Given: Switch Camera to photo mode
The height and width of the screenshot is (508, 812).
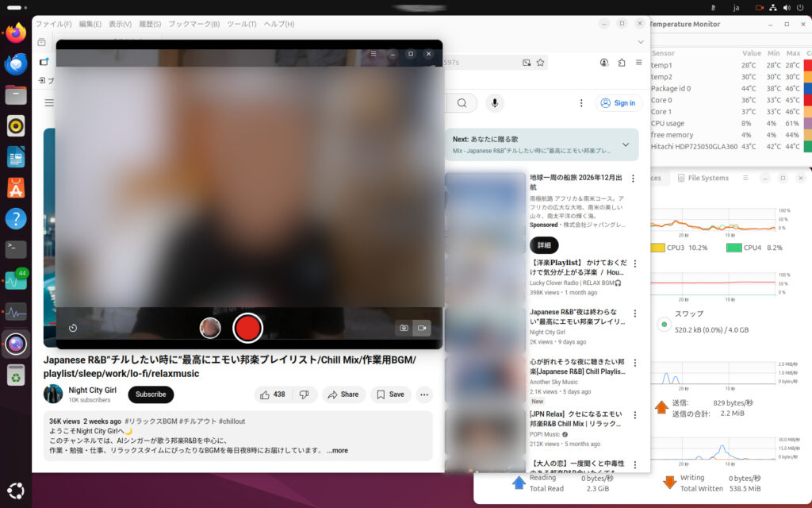Looking at the screenshot, I should (404, 328).
